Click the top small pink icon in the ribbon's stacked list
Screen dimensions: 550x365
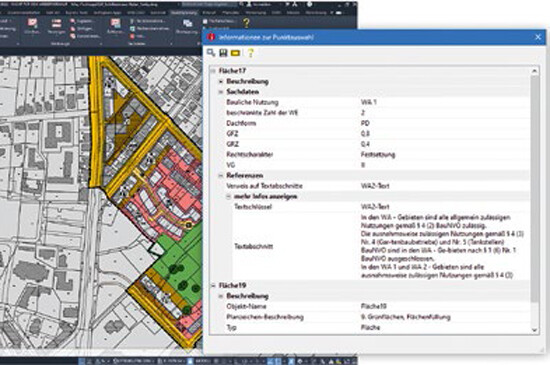73,21
